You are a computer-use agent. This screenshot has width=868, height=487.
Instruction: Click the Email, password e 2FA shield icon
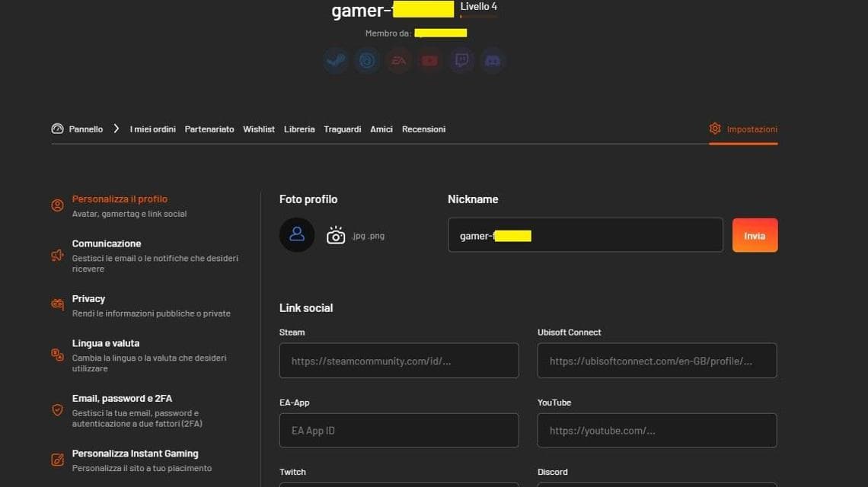[57, 410]
